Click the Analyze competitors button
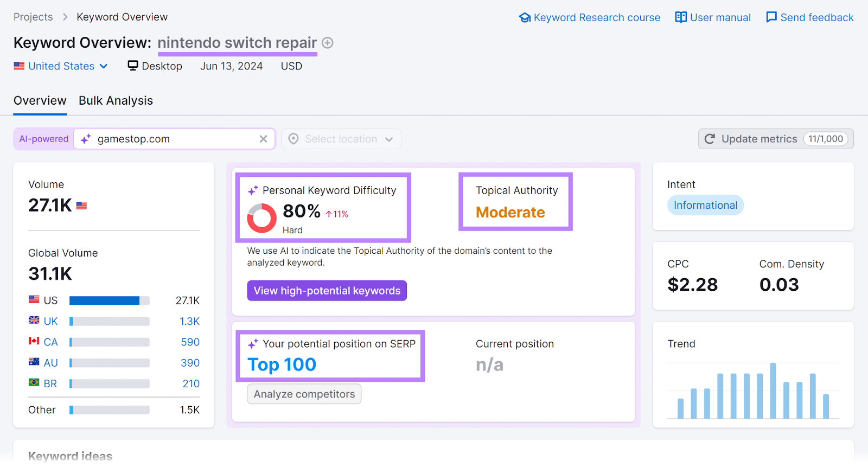868x467 pixels. tap(304, 394)
